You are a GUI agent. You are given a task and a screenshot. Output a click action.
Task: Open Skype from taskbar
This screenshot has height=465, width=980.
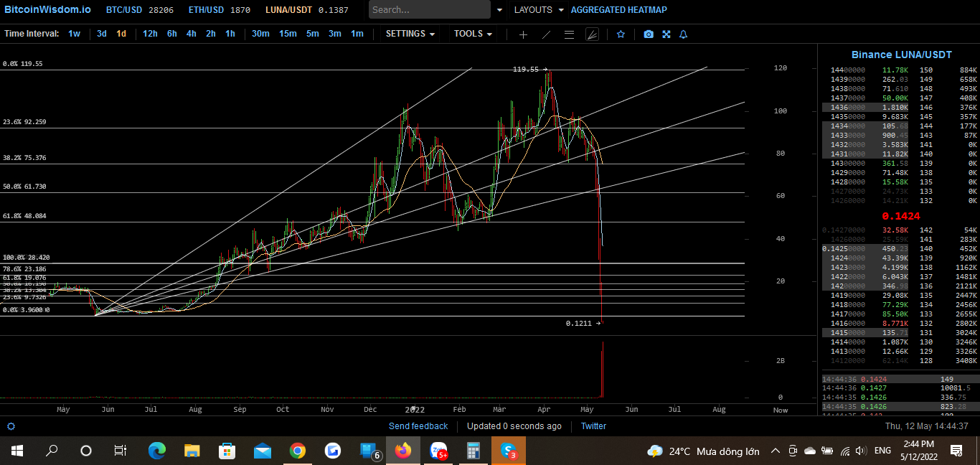coord(509,451)
